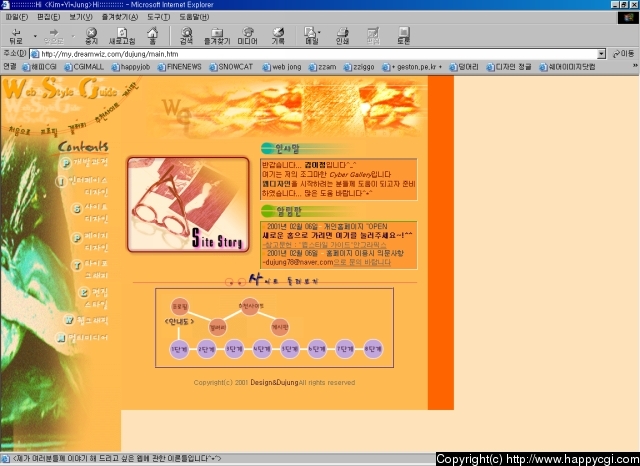
Task: Open 편집 스타일 in the Contents list
Action: [x=93, y=298]
